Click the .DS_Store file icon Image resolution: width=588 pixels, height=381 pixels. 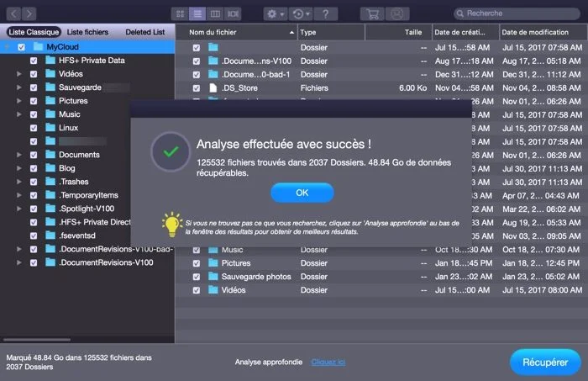pyautogui.click(x=213, y=87)
